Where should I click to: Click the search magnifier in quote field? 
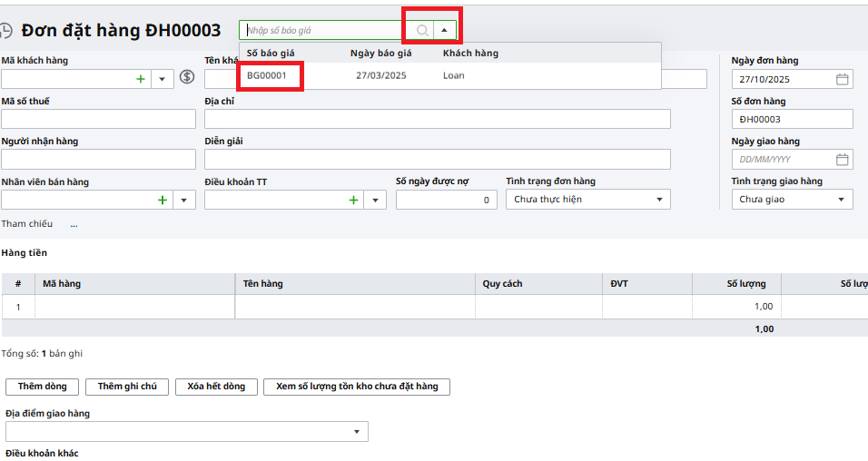point(422,30)
